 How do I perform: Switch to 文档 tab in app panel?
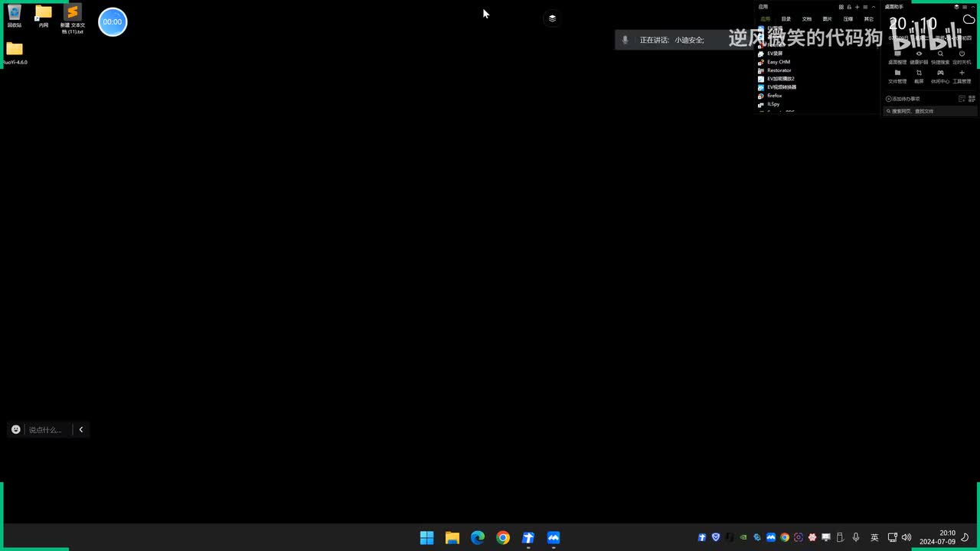coord(807,19)
